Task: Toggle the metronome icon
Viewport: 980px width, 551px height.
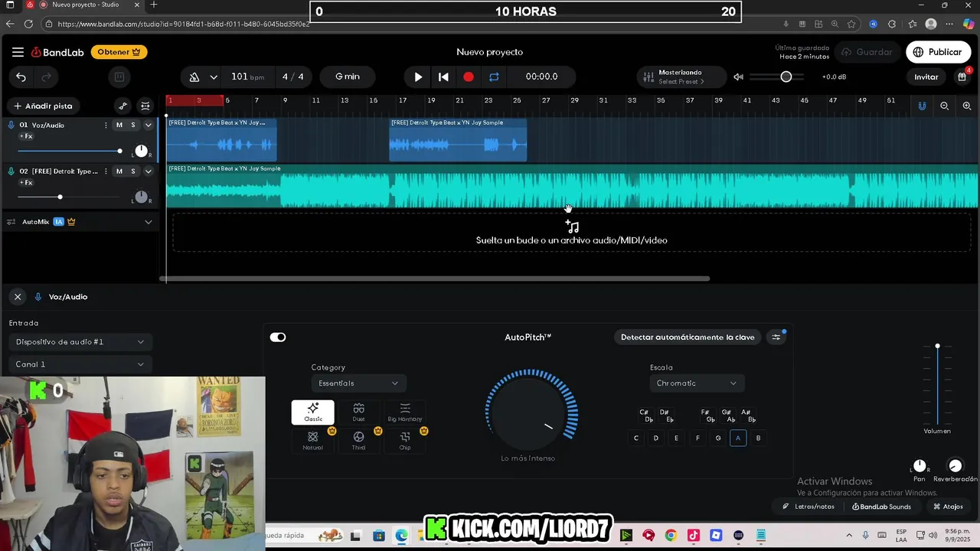Action: (194, 77)
